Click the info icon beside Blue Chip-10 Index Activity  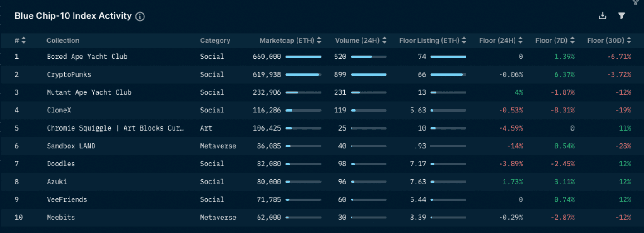coord(140,17)
